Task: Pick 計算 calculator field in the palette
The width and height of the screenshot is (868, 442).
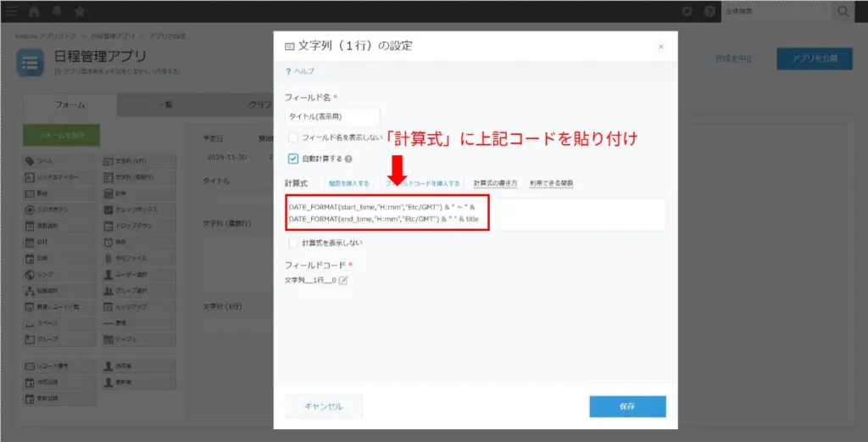Action: click(x=139, y=193)
